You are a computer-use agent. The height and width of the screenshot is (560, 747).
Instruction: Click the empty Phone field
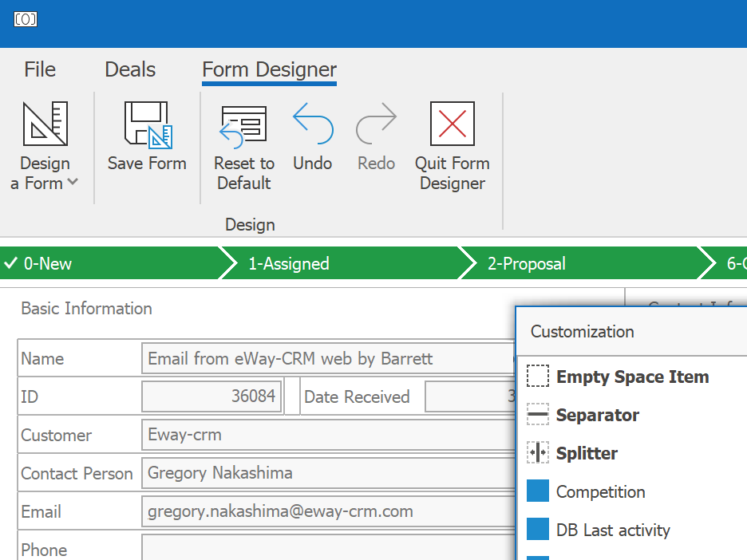click(329, 547)
